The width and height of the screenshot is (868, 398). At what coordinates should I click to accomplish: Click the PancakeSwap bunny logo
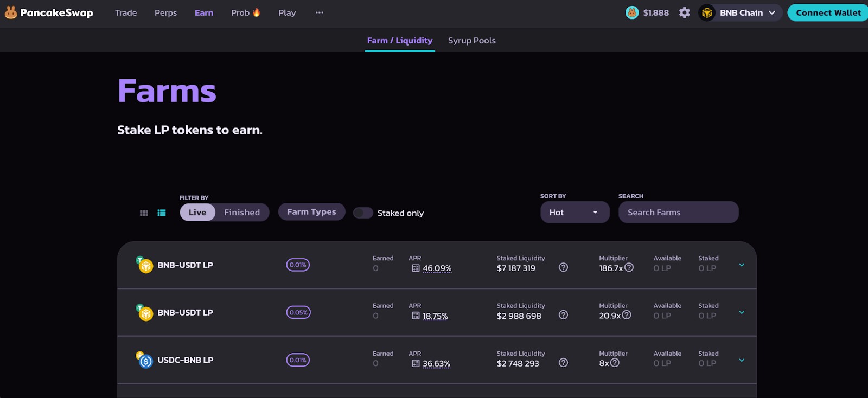[x=11, y=12]
